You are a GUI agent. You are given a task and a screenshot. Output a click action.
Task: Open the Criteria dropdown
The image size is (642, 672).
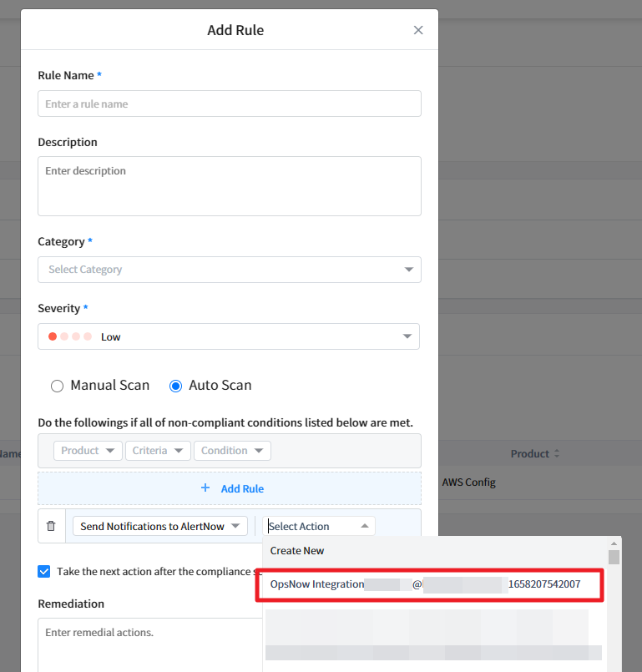[158, 451]
